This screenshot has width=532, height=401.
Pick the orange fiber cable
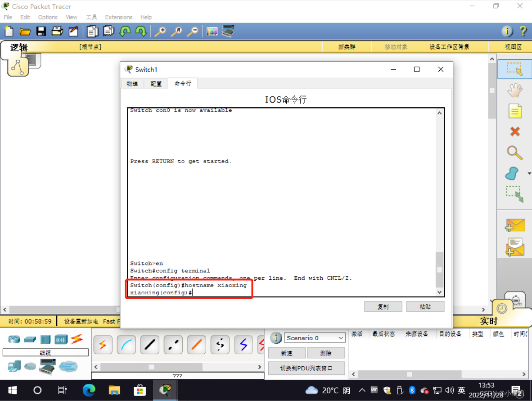196,345
